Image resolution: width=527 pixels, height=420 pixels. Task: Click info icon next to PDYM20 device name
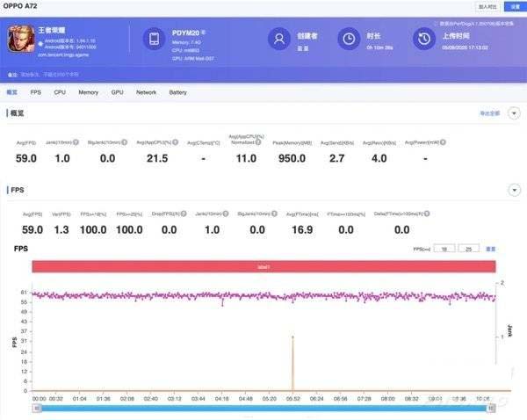tap(202, 31)
